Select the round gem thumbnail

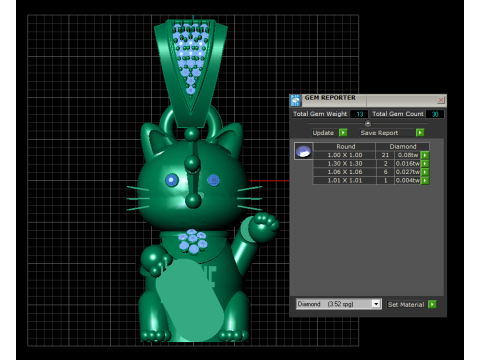[x=303, y=151]
